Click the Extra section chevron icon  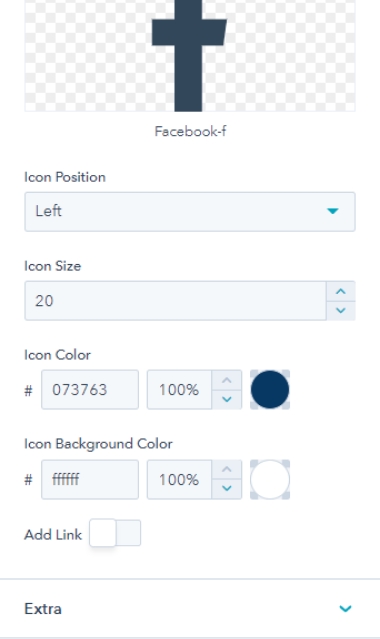[345, 608]
